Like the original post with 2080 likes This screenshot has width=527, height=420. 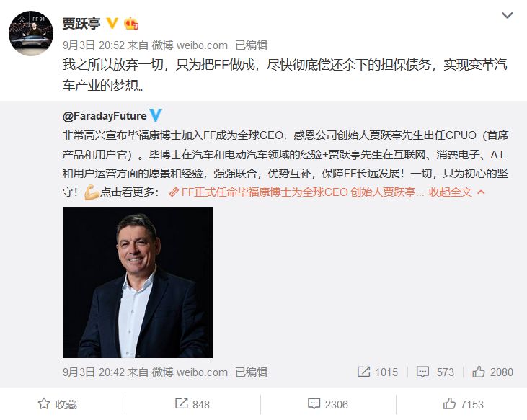[478, 372]
